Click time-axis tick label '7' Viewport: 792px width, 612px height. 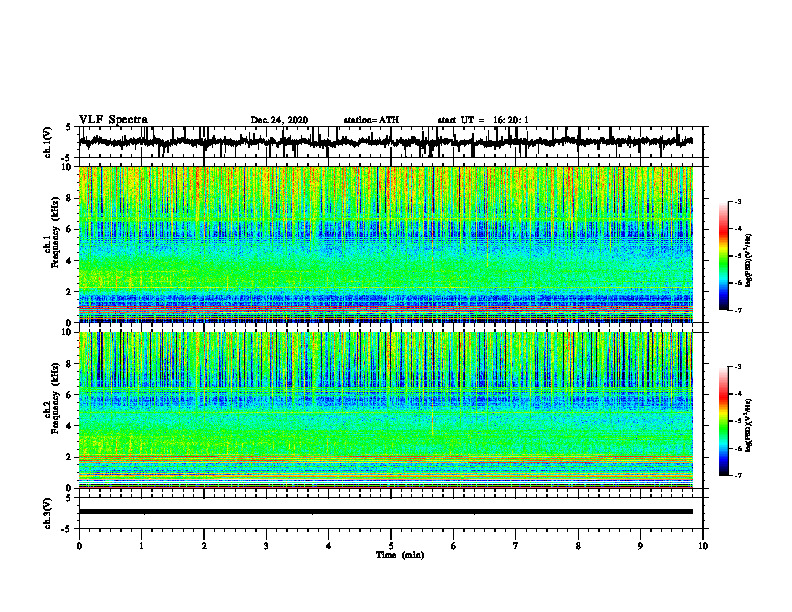(516, 546)
